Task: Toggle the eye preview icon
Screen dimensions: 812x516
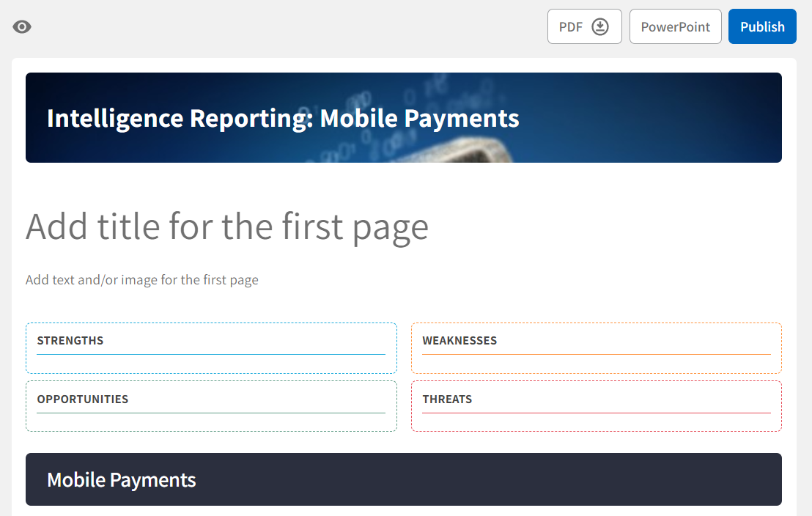Action: 22,27
